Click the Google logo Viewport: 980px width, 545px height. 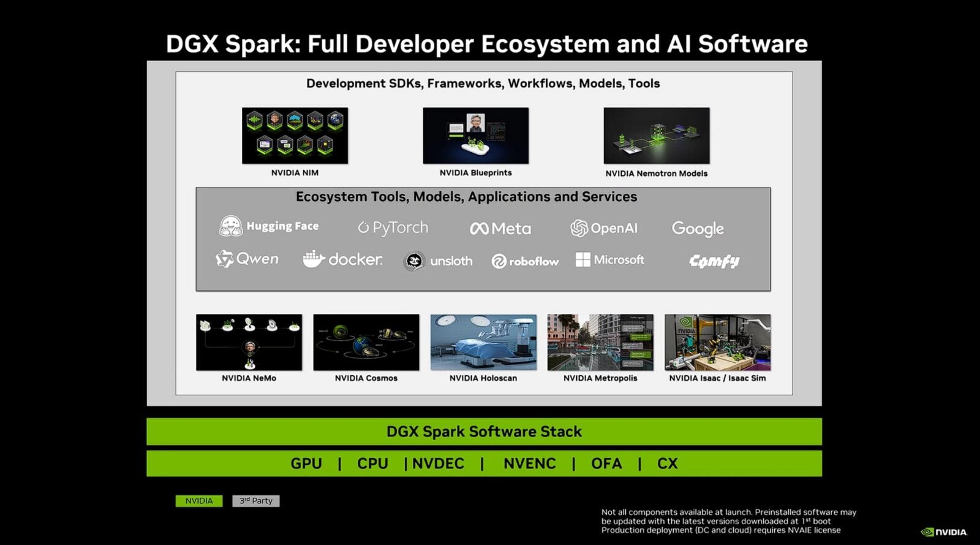click(698, 229)
